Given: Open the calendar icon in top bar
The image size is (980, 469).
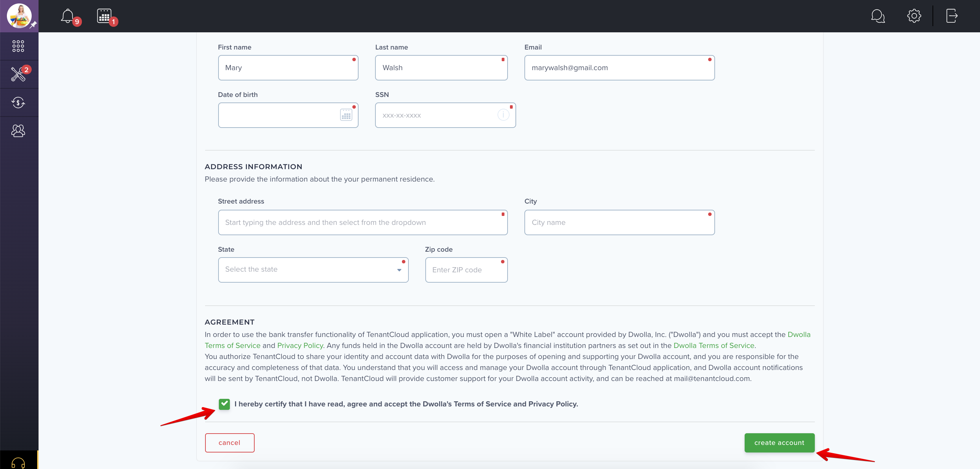Looking at the screenshot, I should [x=104, y=16].
